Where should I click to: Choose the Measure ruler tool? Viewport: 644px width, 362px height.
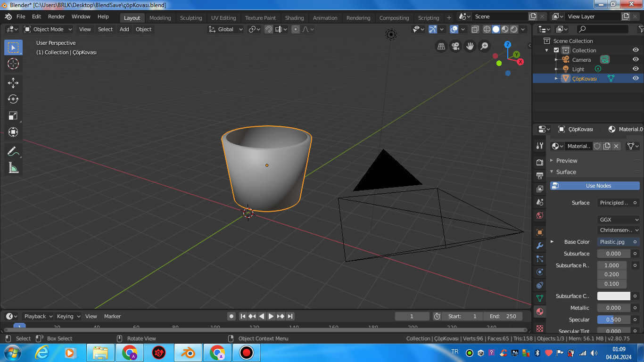tap(13, 167)
